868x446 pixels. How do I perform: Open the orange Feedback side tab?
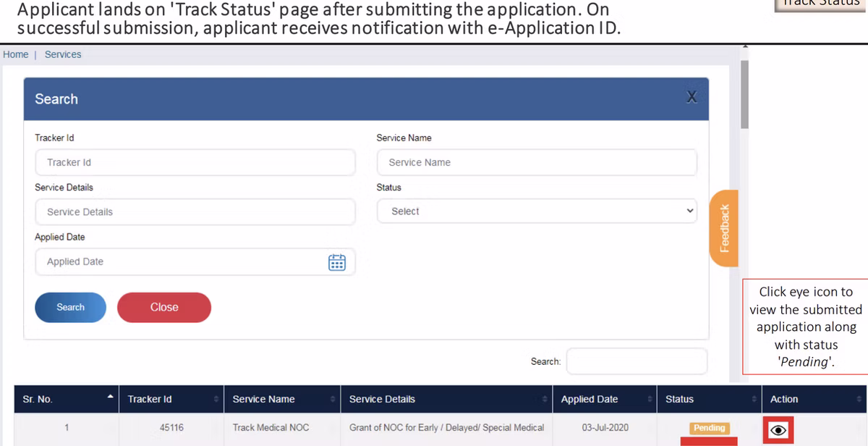click(725, 228)
